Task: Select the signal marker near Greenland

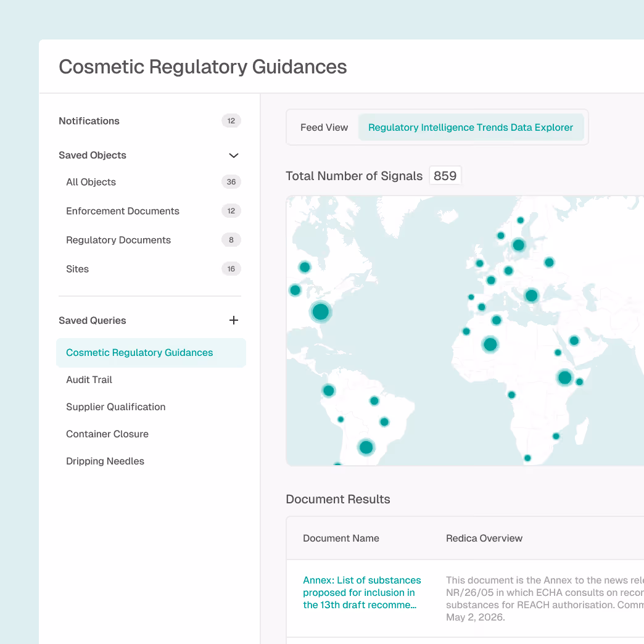Action: click(x=304, y=266)
